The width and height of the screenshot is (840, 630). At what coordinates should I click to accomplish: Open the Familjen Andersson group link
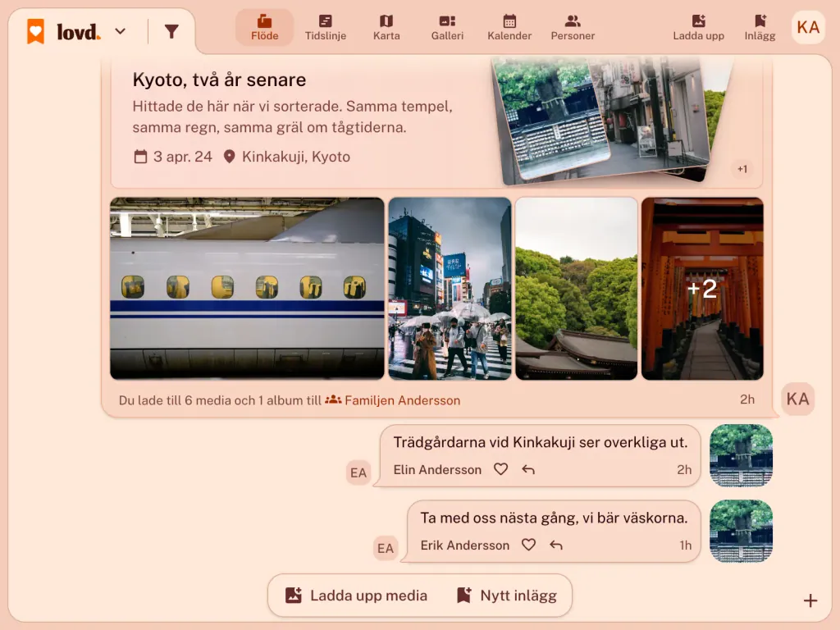click(393, 400)
